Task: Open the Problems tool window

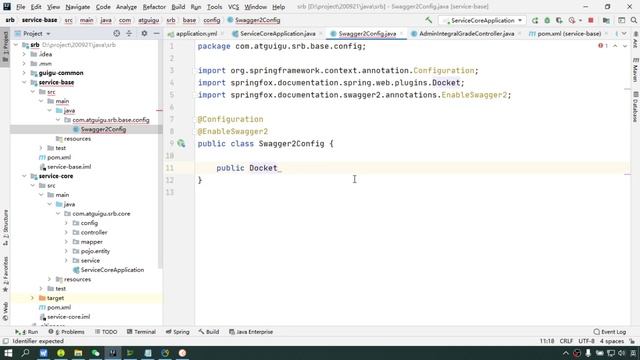Action: tap(67, 332)
